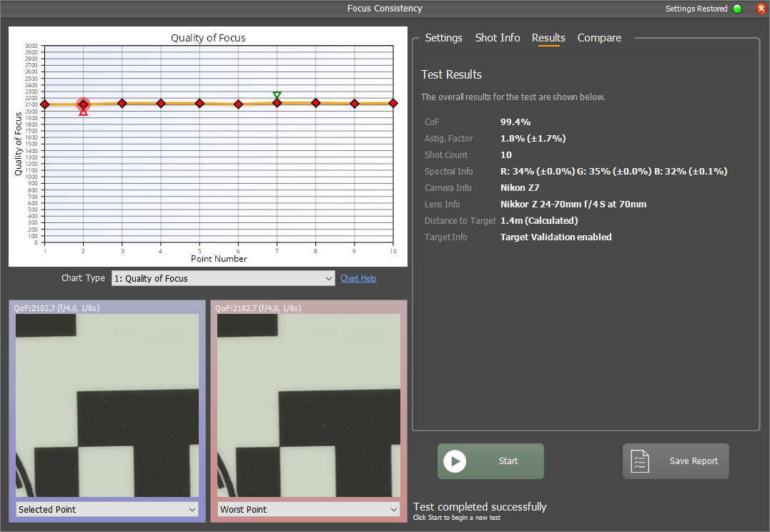The image size is (770, 532).
Task: Open the Worst Point dropdown
Action: pos(308,509)
